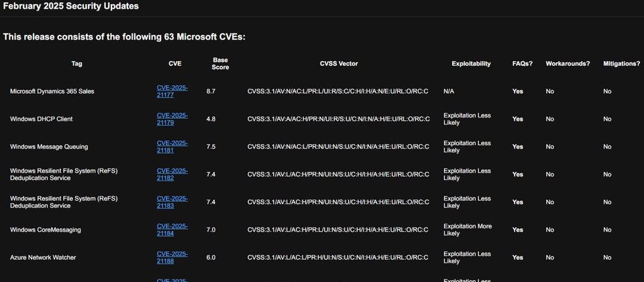Click the Exploitation More Likely cell
The height and width of the screenshot is (282, 644).
(x=468, y=230)
